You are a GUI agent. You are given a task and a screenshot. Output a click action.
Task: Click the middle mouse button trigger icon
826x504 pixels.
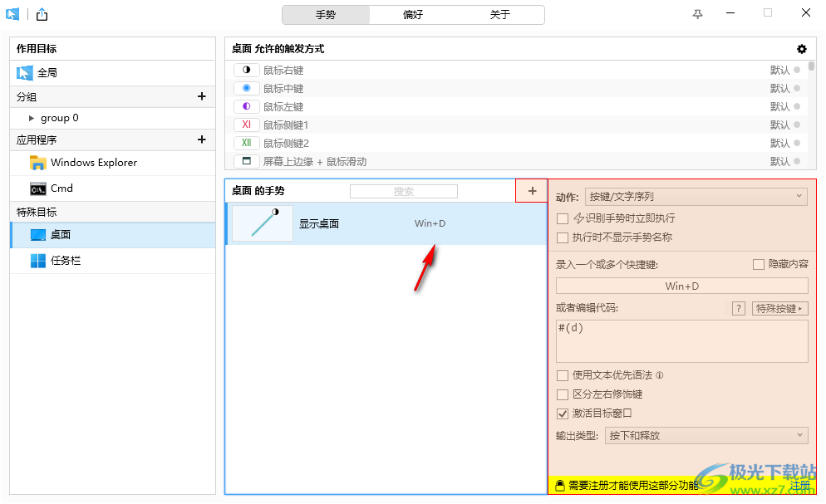[247, 88]
